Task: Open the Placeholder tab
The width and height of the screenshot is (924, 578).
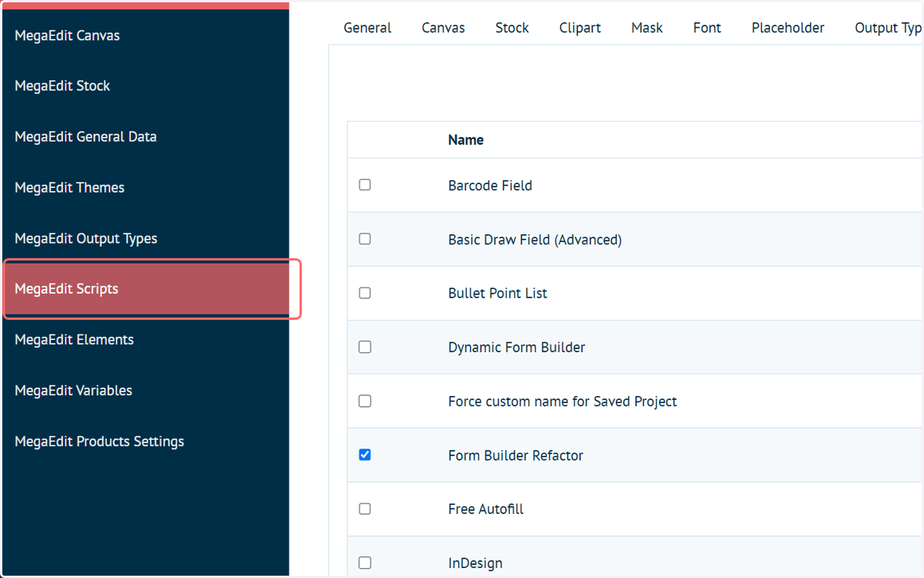Action: (788, 28)
